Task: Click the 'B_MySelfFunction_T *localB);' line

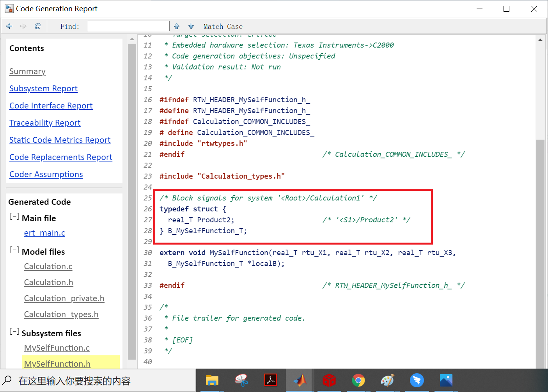Action: (x=226, y=264)
